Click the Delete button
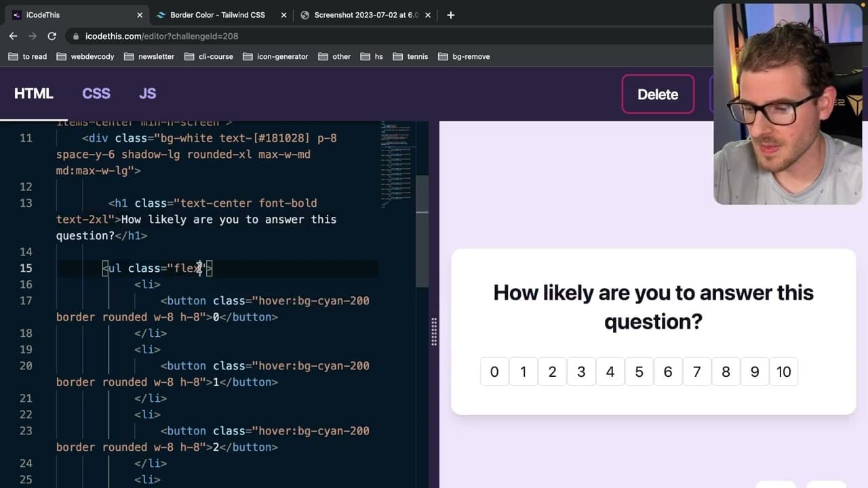Screen dimensions: 868x488 coord(658,94)
